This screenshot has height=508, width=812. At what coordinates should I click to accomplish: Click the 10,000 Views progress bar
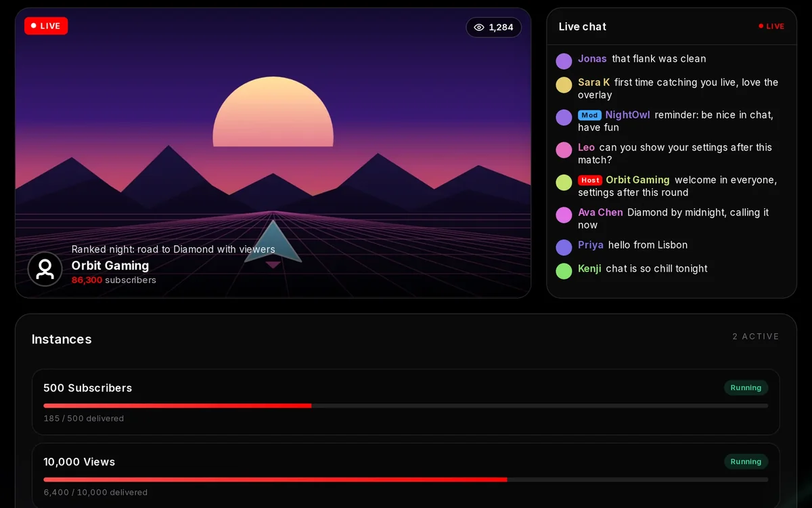pyautogui.click(x=406, y=480)
